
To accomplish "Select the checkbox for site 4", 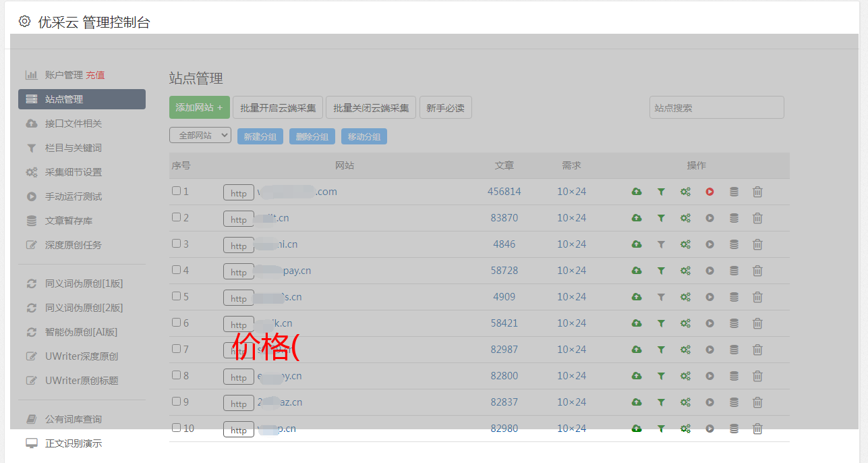I will (x=176, y=270).
